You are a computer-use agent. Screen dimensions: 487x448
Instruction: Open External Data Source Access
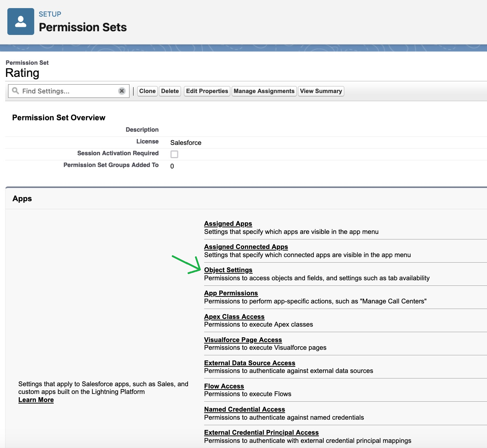[x=250, y=363]
